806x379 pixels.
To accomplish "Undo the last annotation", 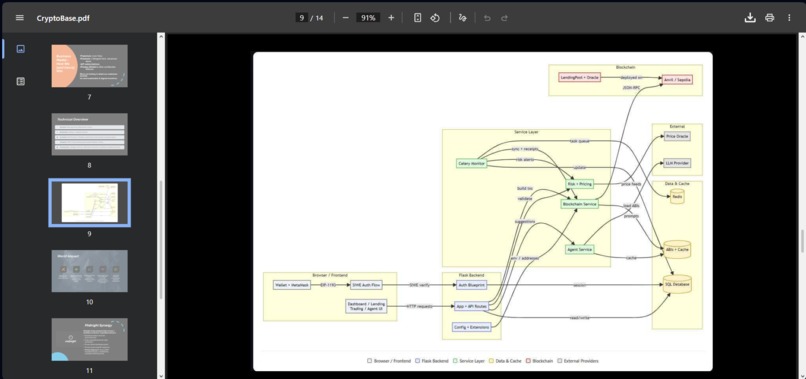I will [487, 17].
